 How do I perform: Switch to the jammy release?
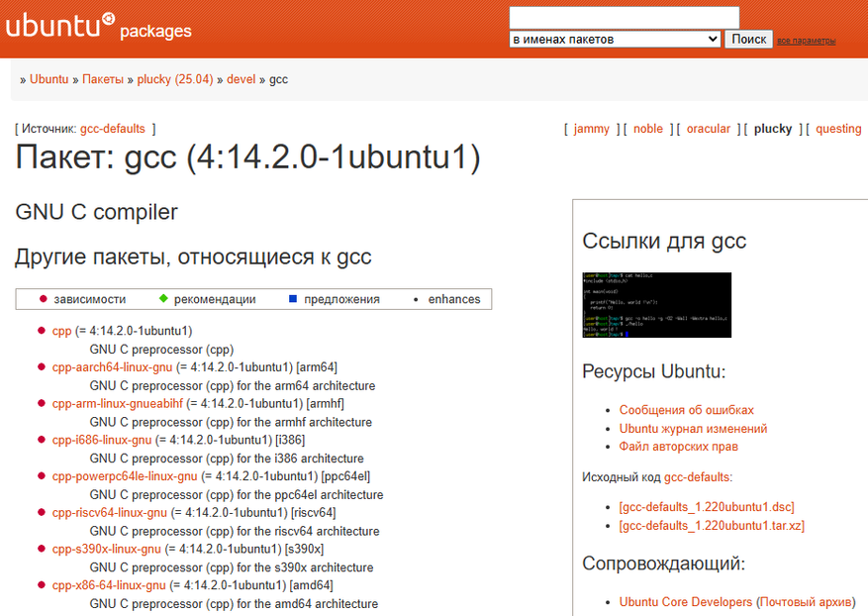591,129
